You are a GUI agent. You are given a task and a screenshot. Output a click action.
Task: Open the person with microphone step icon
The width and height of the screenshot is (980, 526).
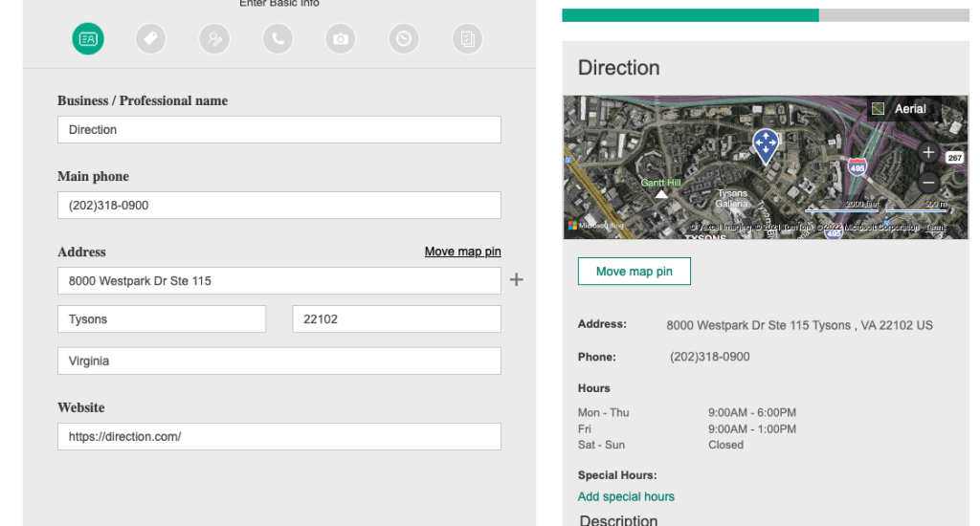[x=214, y=39]
